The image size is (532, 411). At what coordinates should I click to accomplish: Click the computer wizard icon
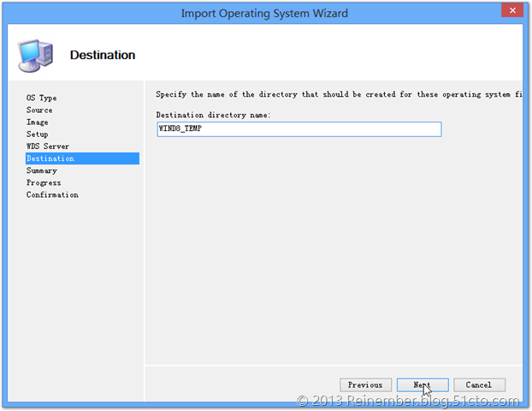point(36,56)
